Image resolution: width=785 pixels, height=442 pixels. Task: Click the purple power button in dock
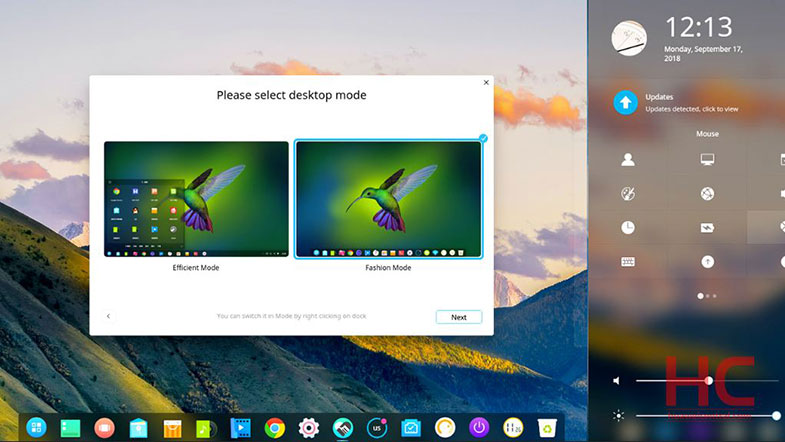(479, 428)
